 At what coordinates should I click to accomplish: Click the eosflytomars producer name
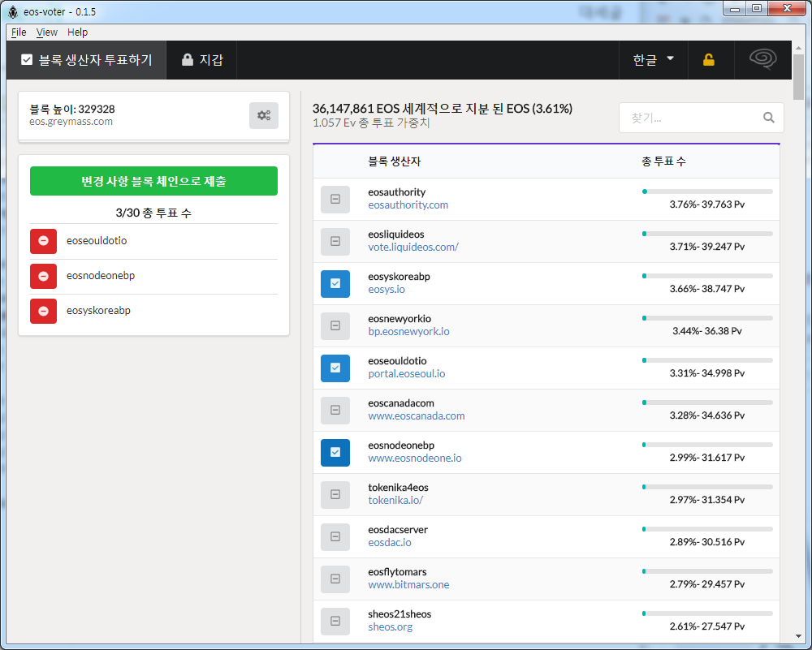pyautogui.click(x=397, y=572)
